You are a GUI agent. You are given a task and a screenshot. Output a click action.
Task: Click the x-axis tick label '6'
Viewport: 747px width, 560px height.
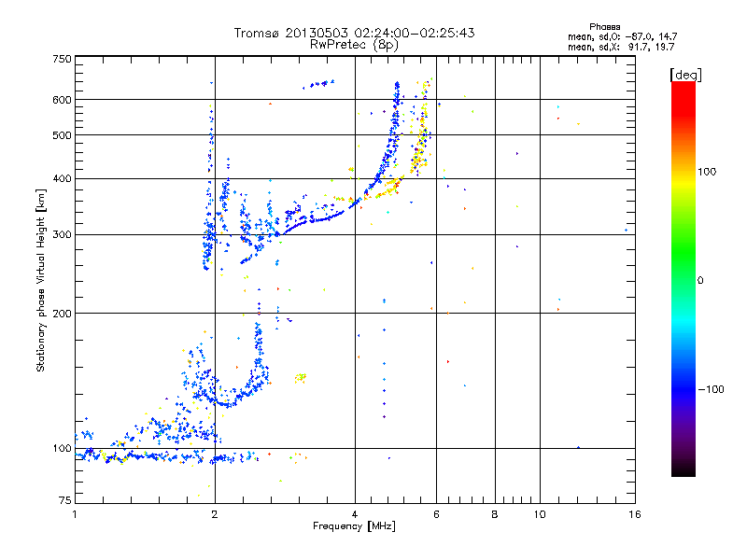coord(436,514)
